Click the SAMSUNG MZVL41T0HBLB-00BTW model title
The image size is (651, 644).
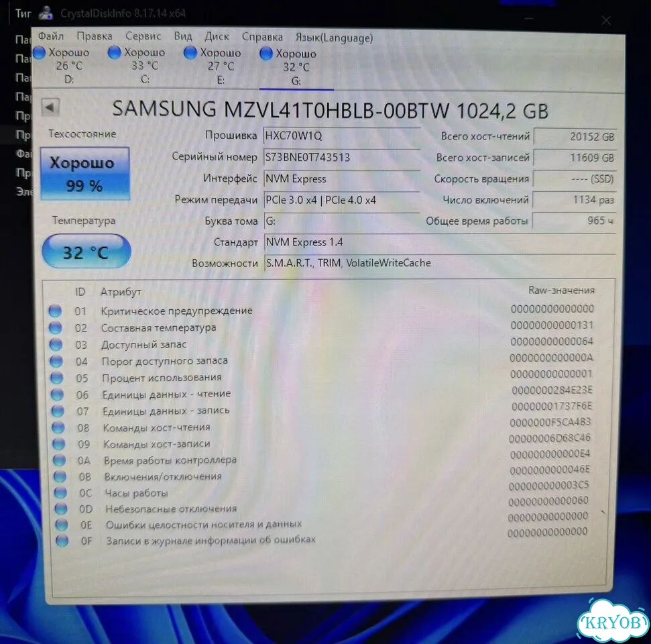(x=330, y=110)
